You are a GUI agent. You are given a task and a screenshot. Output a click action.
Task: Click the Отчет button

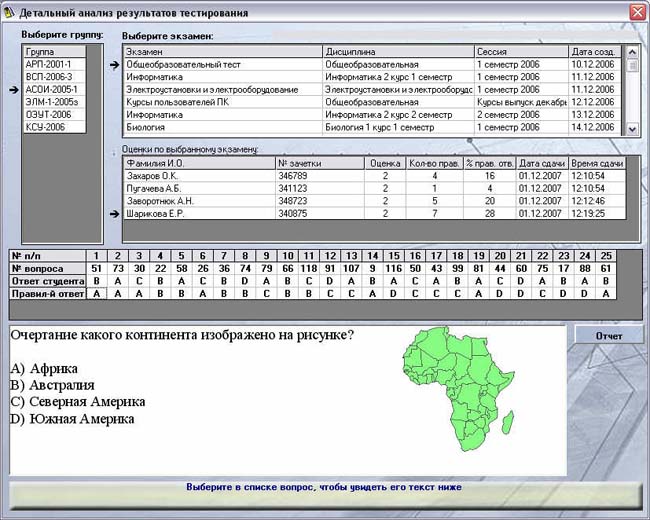(609, 335)
